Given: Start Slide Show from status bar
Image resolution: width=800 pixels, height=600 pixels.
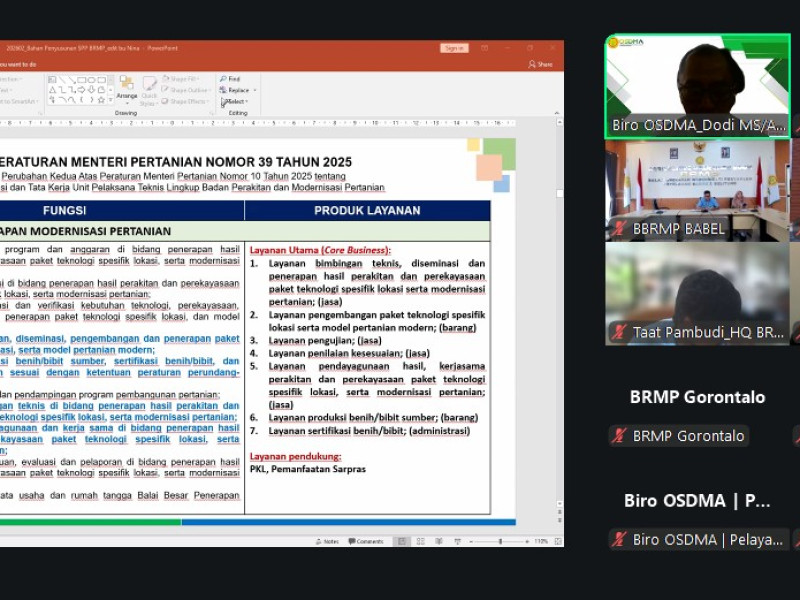Looking at the screenshot, I should tap(455, 541).
